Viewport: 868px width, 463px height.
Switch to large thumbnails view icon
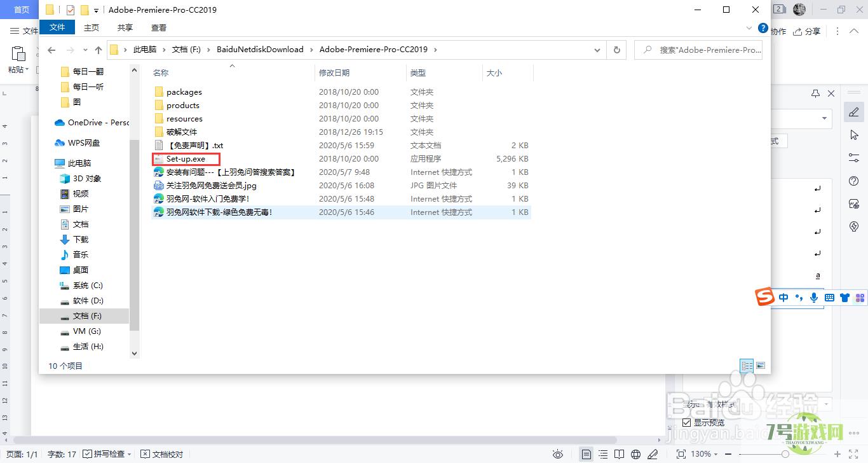pyautogui.click(x=761, y=366)
